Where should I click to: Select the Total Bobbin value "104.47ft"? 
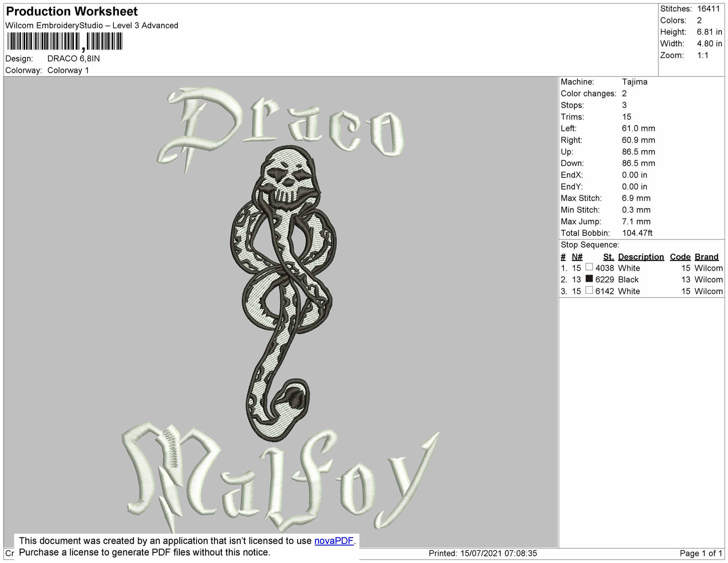pyautogui.click(x=637, y=233)
